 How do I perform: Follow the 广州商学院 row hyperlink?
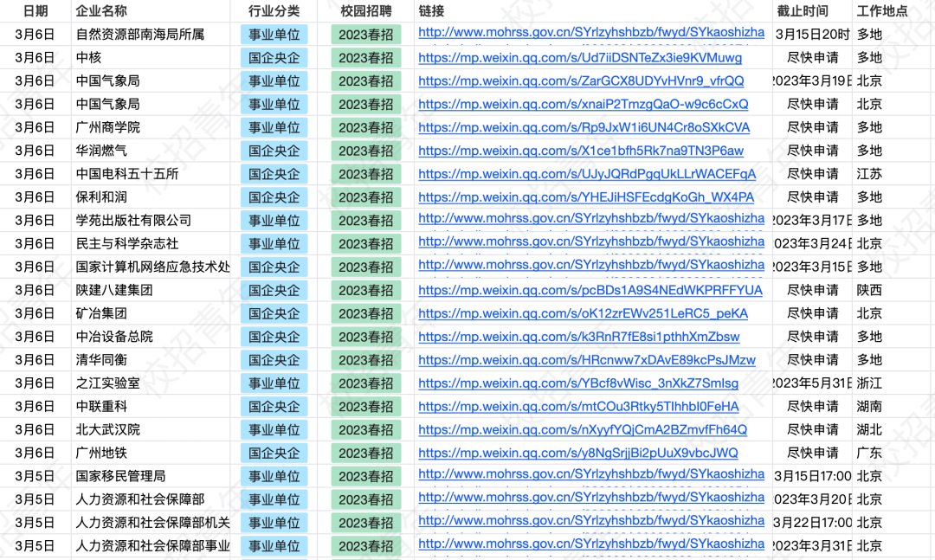584,127
